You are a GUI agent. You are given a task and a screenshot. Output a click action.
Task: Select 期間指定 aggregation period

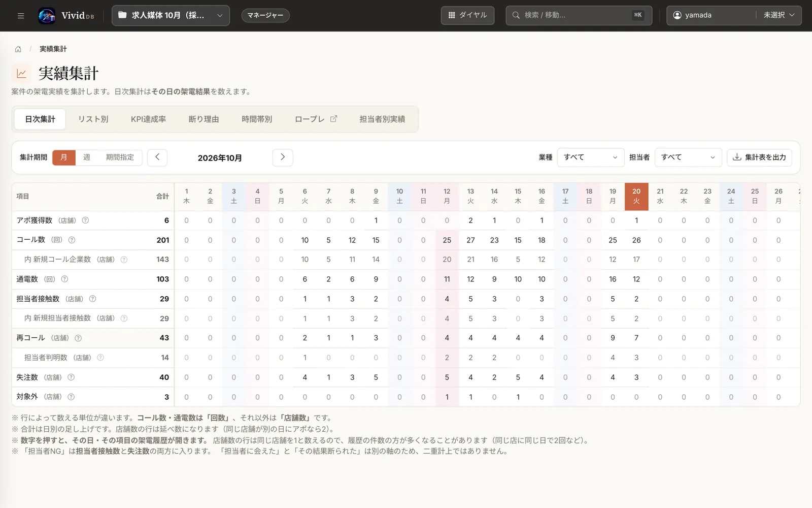pos(120,157)
